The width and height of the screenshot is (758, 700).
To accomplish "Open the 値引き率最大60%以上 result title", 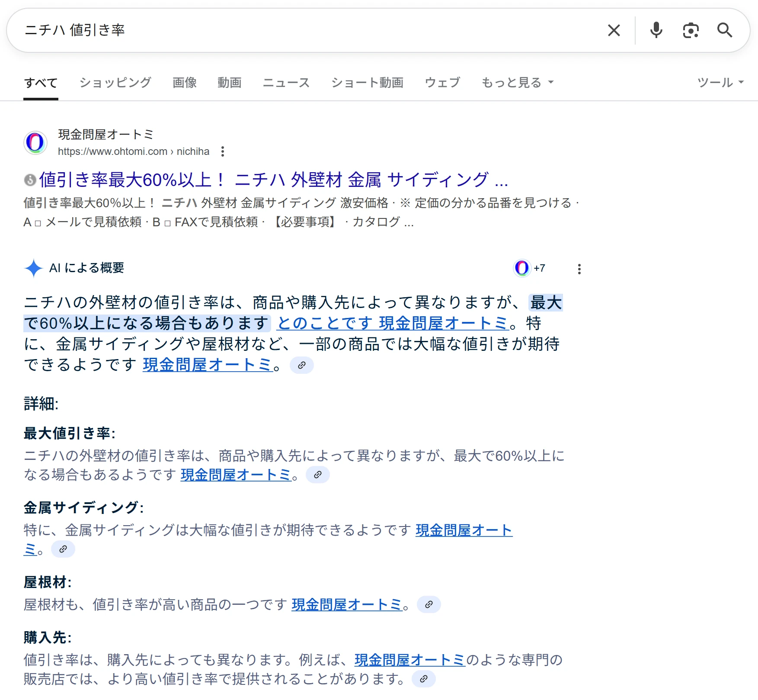I will (x=273, y=180).
